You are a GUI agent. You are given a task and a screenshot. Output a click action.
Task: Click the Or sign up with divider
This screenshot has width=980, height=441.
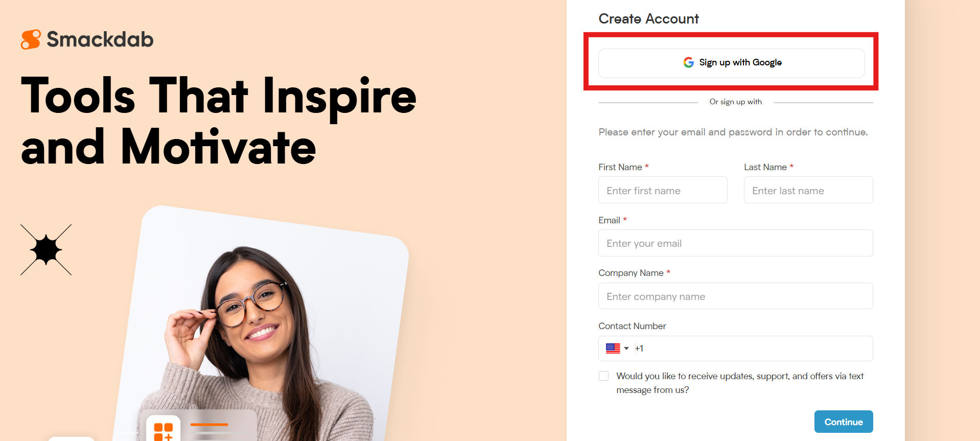[735, 102]
